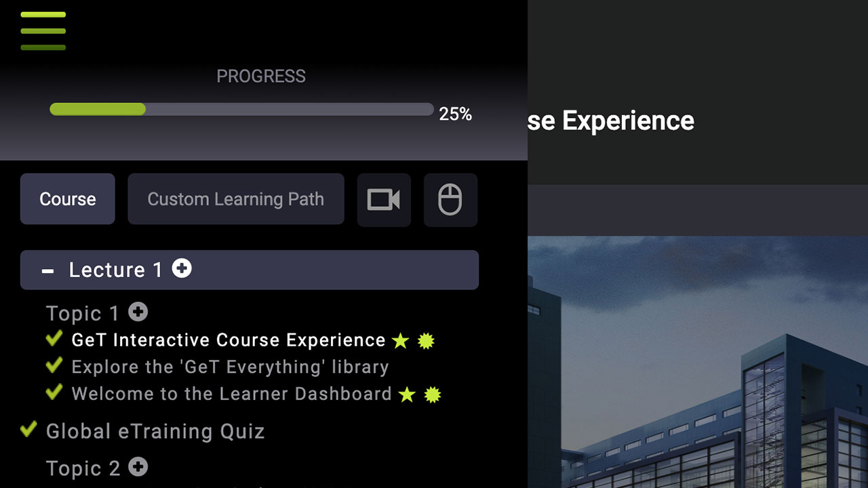Open the Global eTraining Quiz
The height and width of the screenshot is (488, 868).
(155, 432)
